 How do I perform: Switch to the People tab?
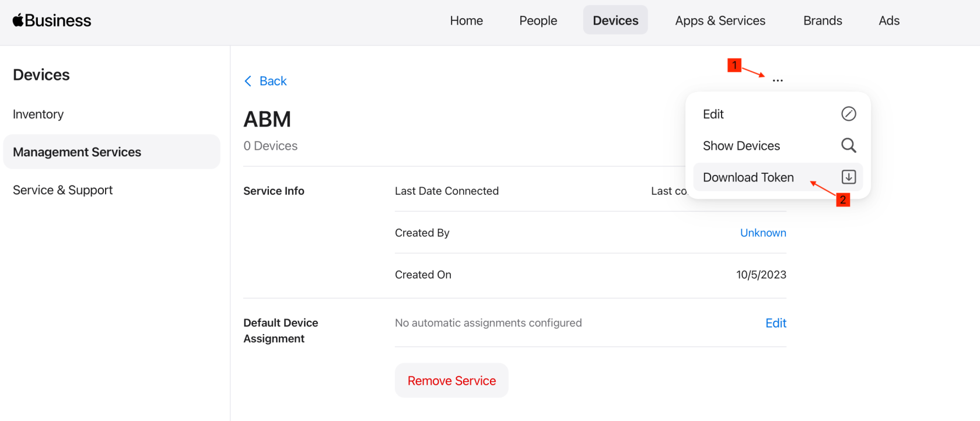point(538,20)
